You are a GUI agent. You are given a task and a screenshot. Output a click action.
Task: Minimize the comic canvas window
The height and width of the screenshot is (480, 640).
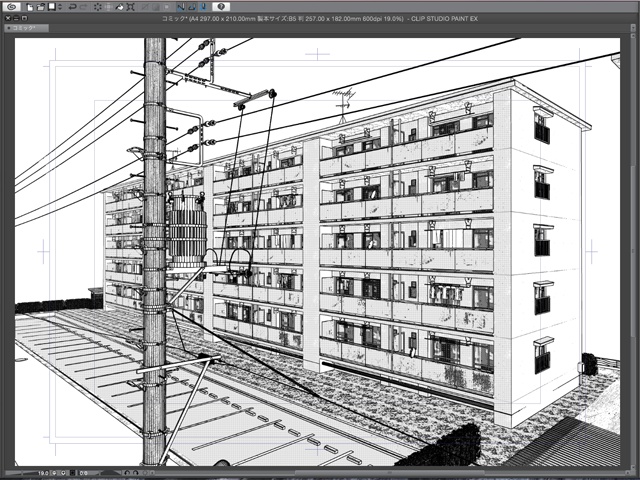click(16, 18)
